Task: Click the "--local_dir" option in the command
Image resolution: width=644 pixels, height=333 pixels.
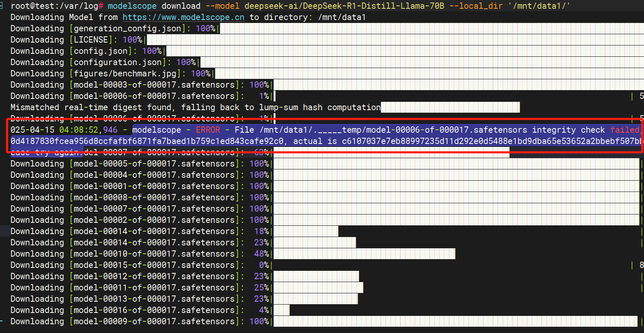Action: point(476,6)
